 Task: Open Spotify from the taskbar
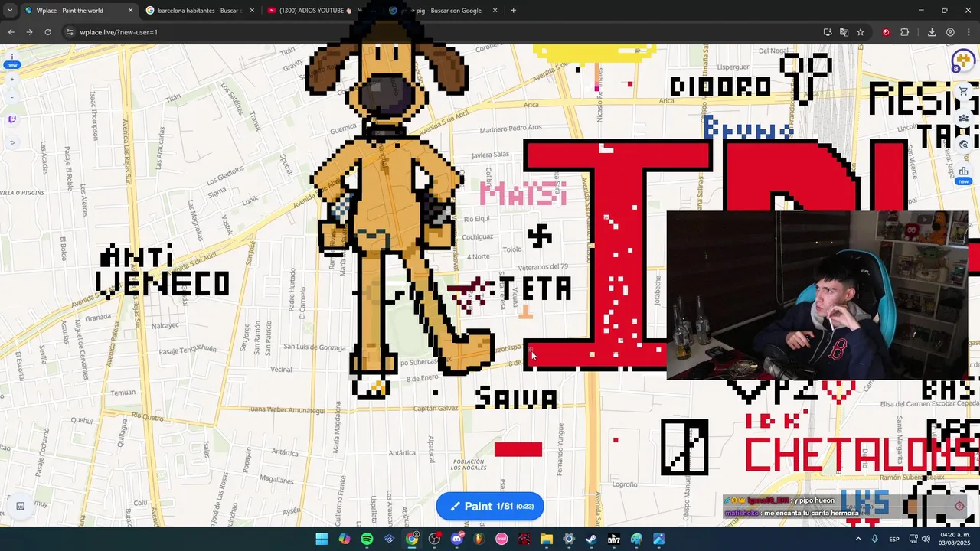point(367,539)
